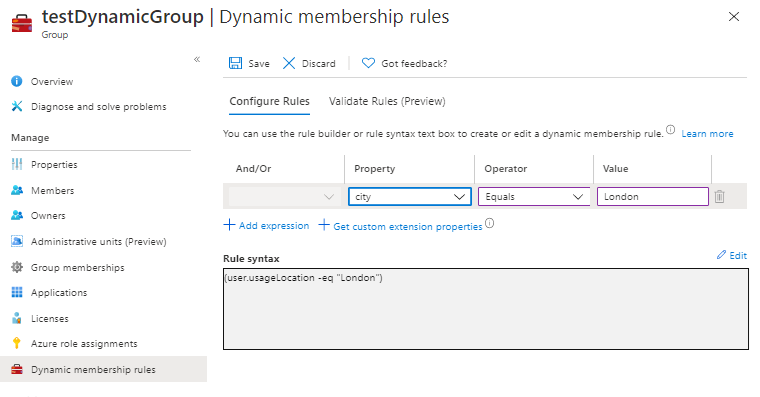
Task: Click the Overview info icon
Action: tap(16, 81)
